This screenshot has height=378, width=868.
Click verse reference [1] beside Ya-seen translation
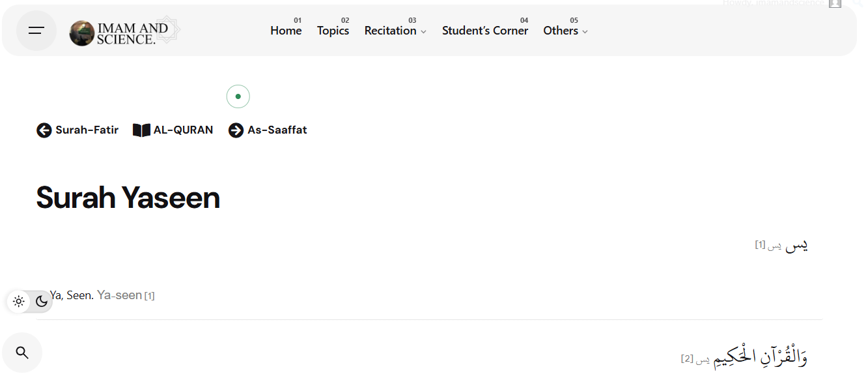149,296
